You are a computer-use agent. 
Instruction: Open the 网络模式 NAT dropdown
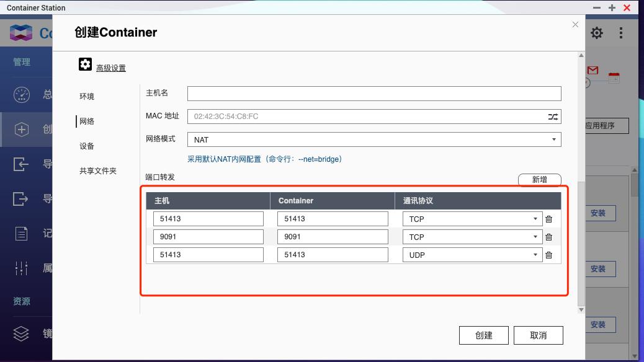coord(554,139)
